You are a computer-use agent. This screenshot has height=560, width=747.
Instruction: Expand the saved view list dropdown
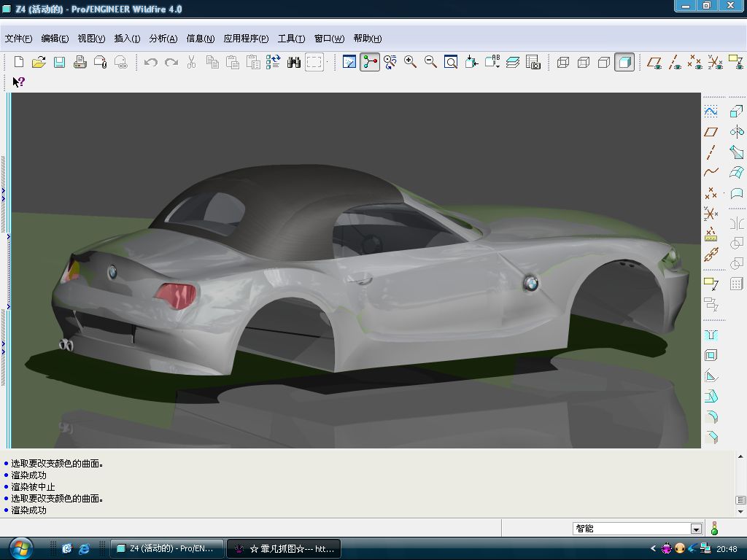[492, 63]
